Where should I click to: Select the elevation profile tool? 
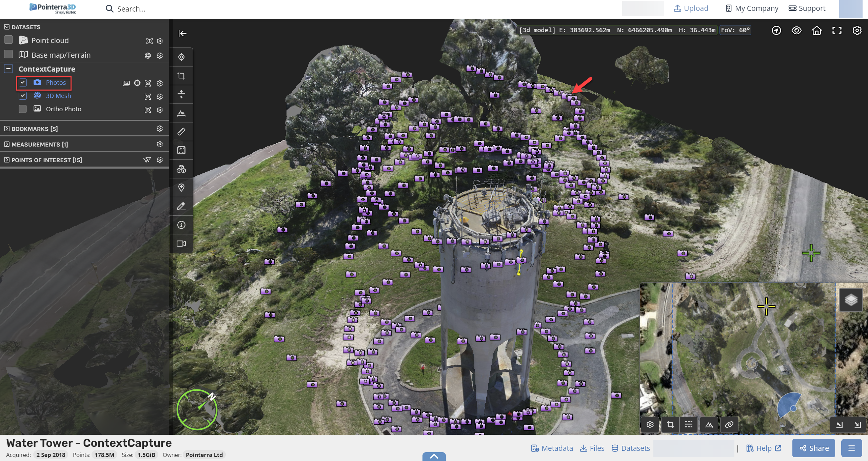[x=181, y=113]
